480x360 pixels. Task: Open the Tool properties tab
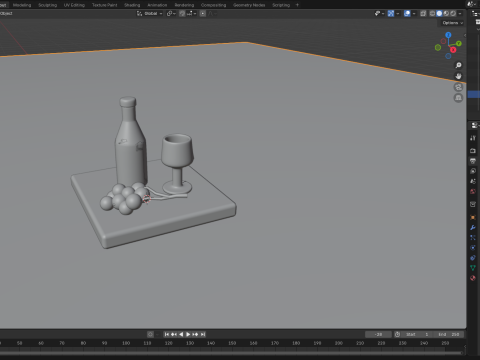[473, 138]
